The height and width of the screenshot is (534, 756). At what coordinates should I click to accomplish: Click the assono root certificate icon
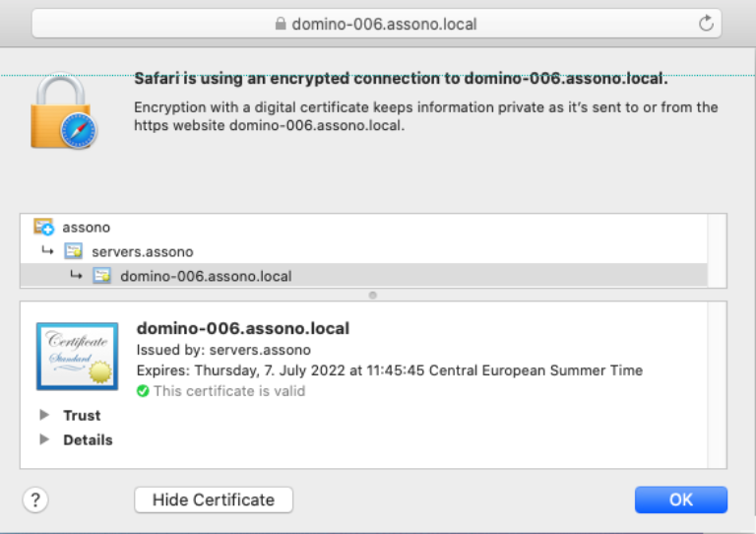(x=43, y=227)
